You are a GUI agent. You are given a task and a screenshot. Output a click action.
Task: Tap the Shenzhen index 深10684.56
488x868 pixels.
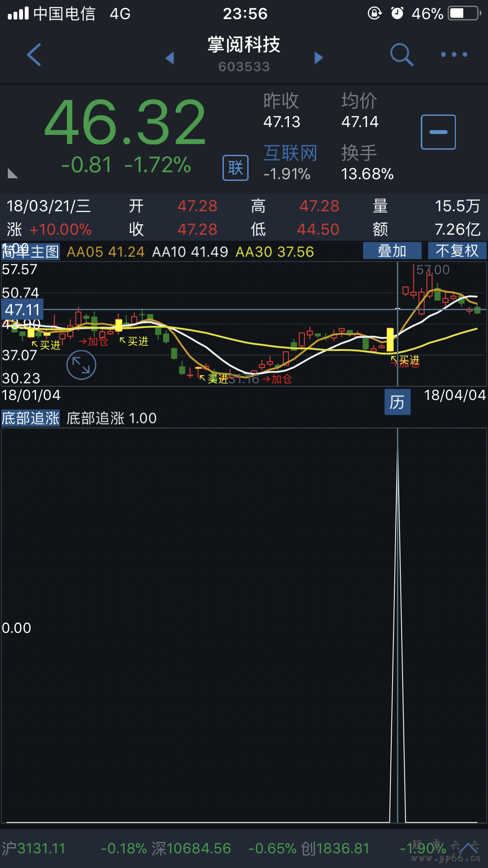coord(191,848)
